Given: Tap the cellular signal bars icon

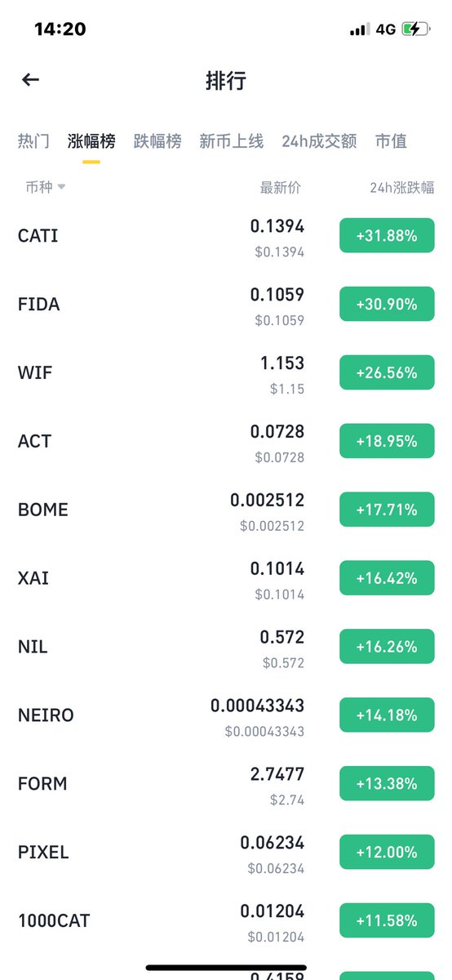Looking at the screenshot, I should tap(360, 29).
